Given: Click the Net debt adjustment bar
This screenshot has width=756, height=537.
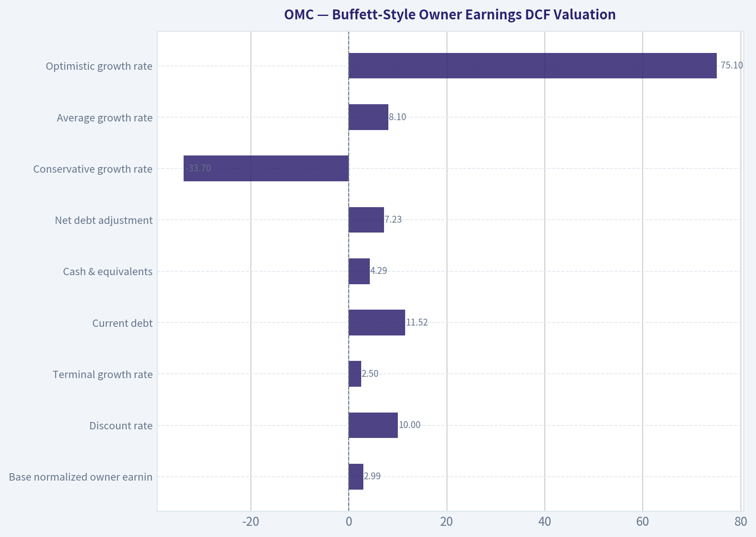Looking at the screenshot, I should 366,220.
